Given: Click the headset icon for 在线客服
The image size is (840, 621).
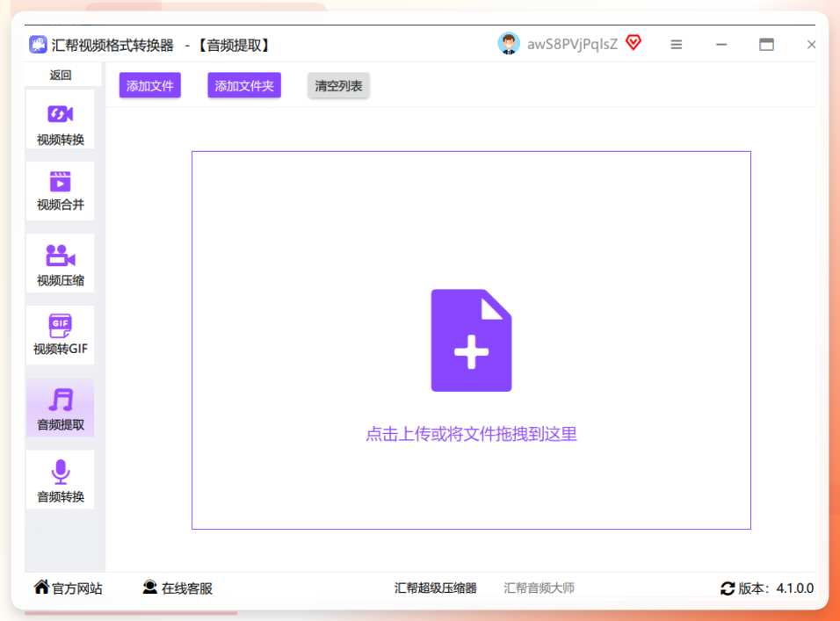Looking at the screenshot, I should click(x=150, y=588).
